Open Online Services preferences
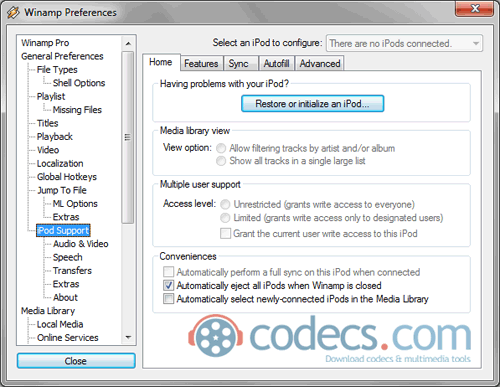 68,337
